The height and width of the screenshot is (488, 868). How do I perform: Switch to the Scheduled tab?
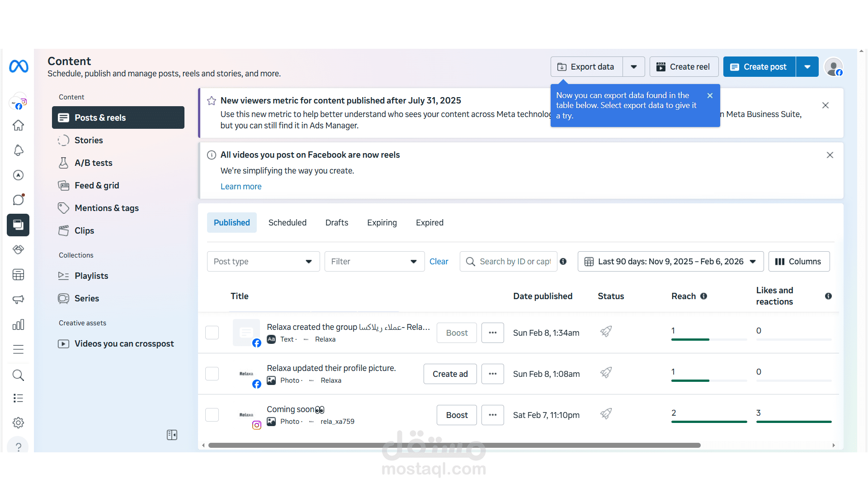287,222
